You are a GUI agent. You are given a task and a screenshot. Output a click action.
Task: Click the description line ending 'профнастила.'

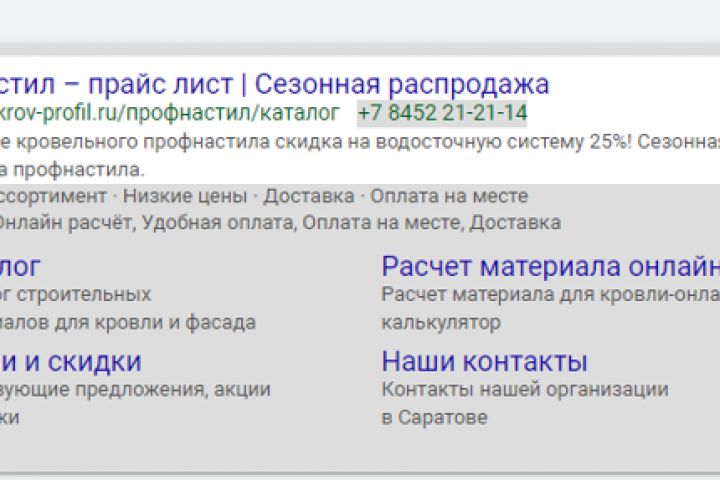[x=72, y=170]
